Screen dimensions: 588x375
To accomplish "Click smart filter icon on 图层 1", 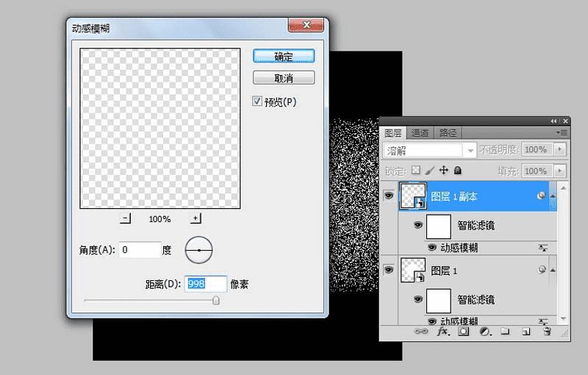I will click(x=541, y=270).
